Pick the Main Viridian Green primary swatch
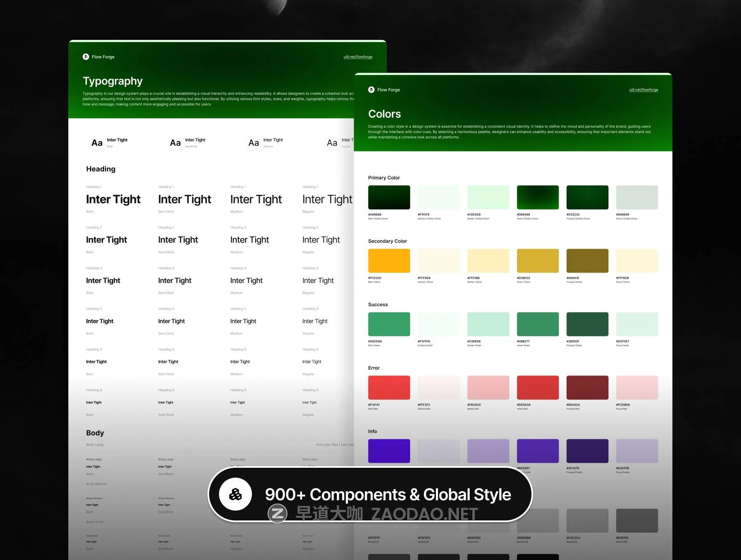741x560 pixels. [389, 197]
